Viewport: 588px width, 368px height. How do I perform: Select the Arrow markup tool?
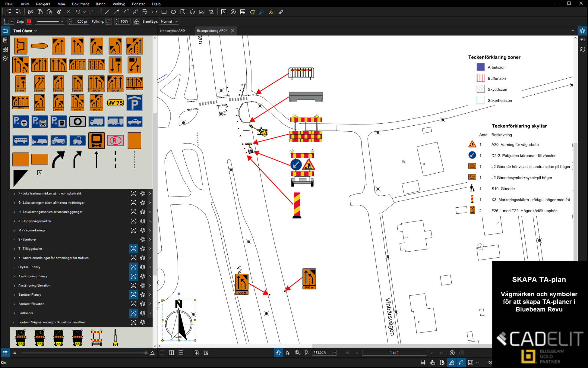(x=116, y=12)
